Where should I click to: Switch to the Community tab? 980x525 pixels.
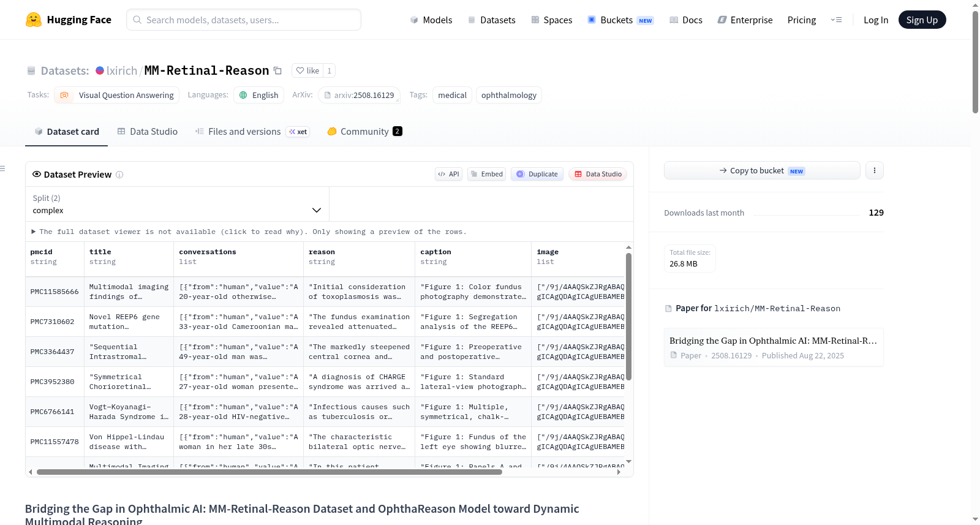(x=365, y=132)
